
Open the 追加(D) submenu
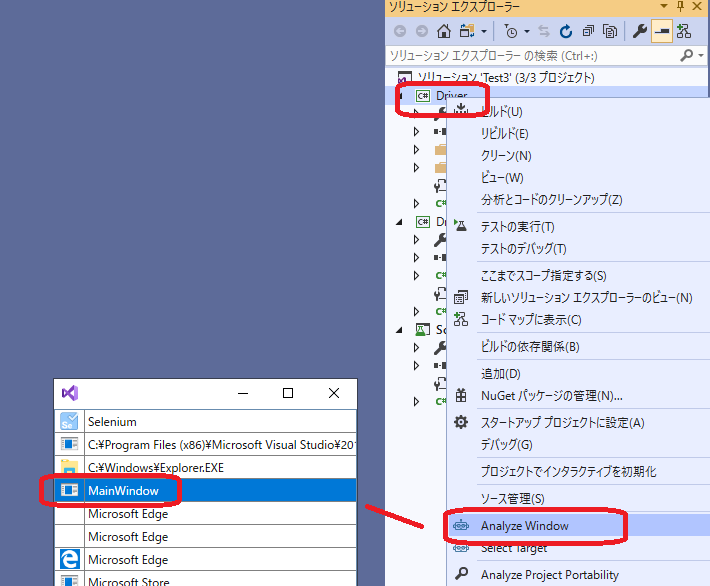click(500, 374)
